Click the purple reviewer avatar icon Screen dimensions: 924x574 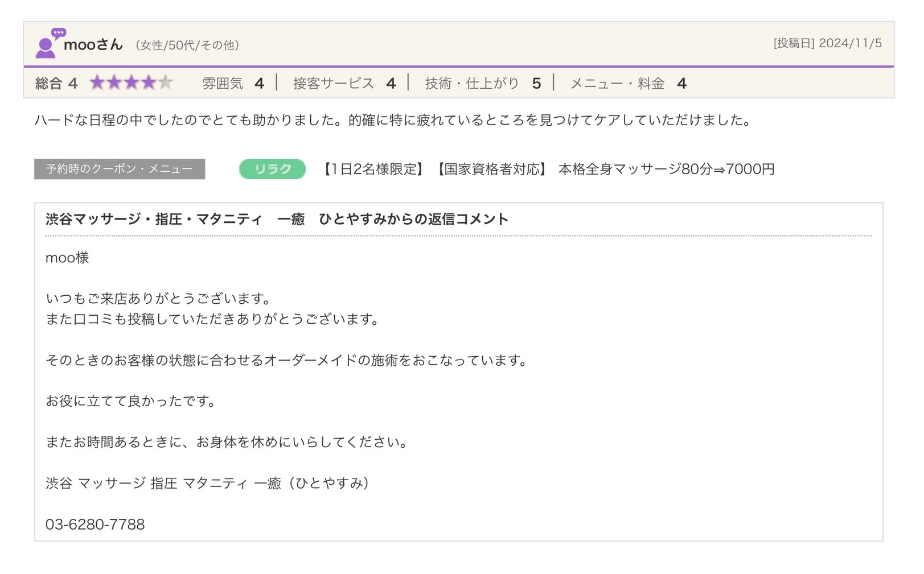pos(50,43)
